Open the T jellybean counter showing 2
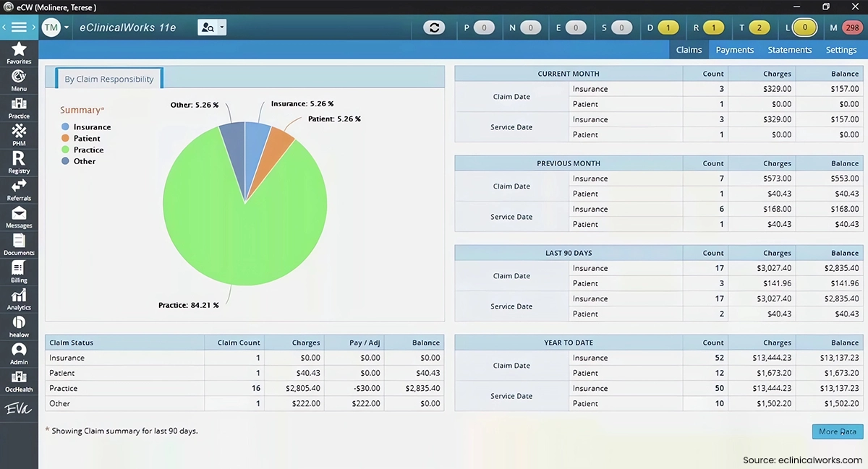Image resolution: width=868 pixels, height=469 pixels. [x=759, y=28]
